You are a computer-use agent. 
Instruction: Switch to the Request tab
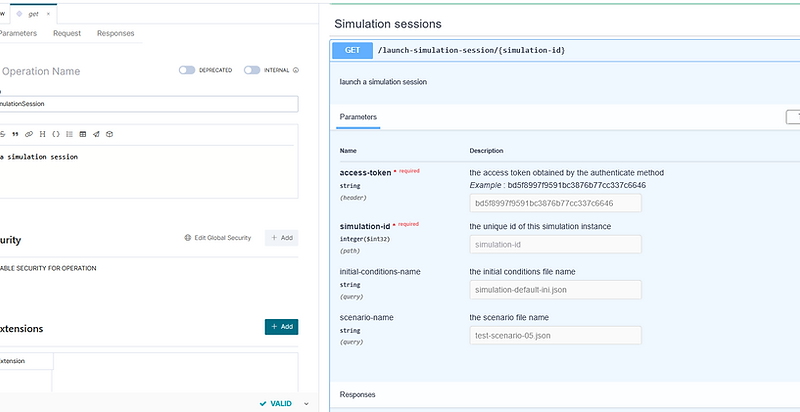click(67, 33)
